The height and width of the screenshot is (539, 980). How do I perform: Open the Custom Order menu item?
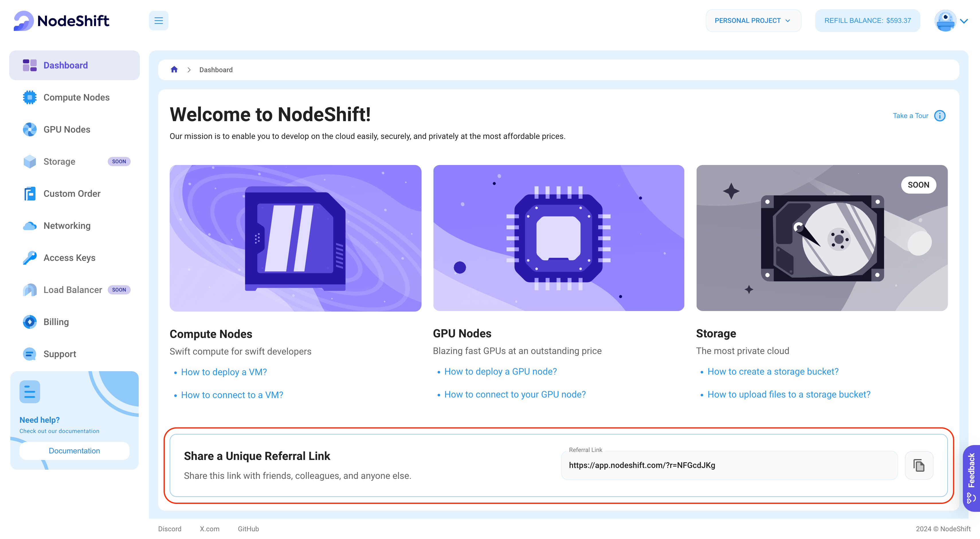[72, 193]
